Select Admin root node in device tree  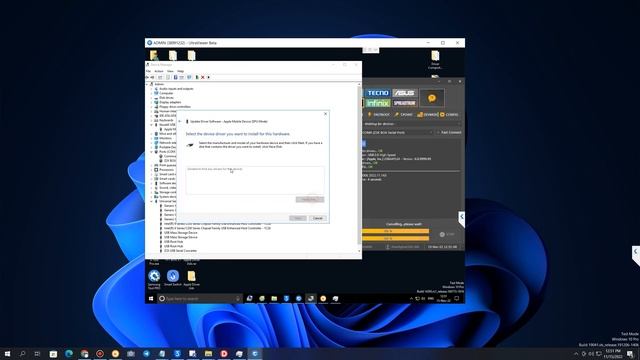pyautogui.click(x=159, y=84)
